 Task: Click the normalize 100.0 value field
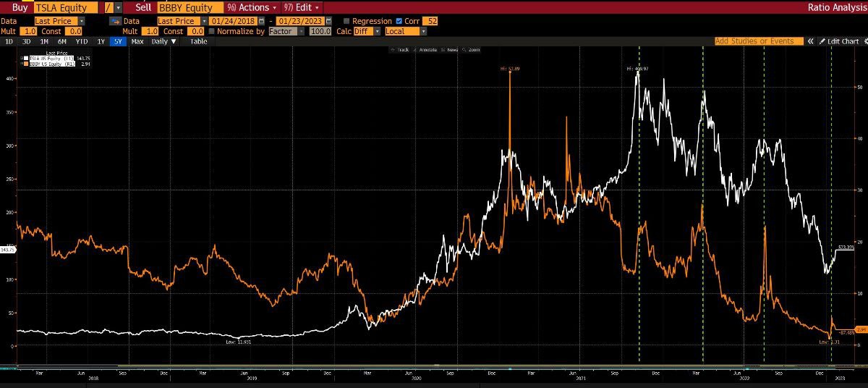click(x=320, y=31)
